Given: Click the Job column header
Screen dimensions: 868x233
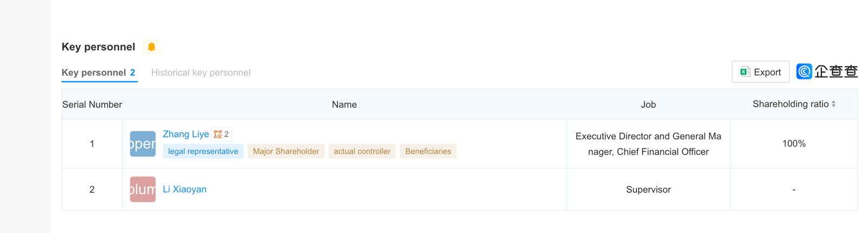Looking at the screenshot, I should tap(648, 105).
